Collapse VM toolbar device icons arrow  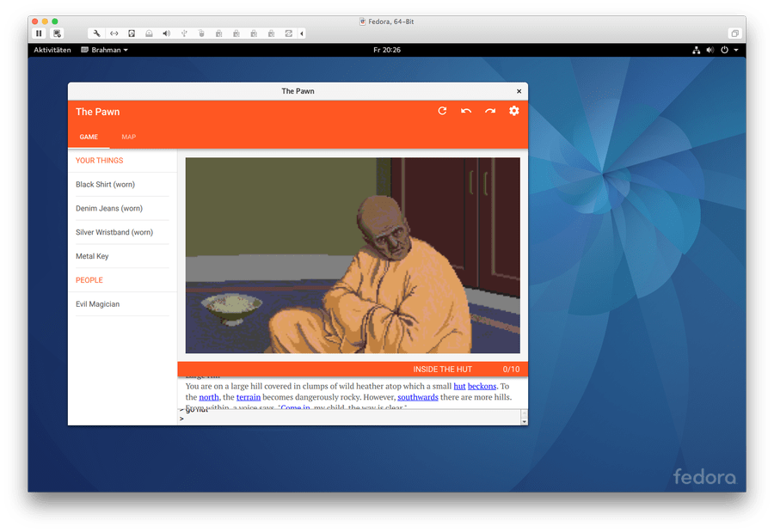tap(302, 34)
